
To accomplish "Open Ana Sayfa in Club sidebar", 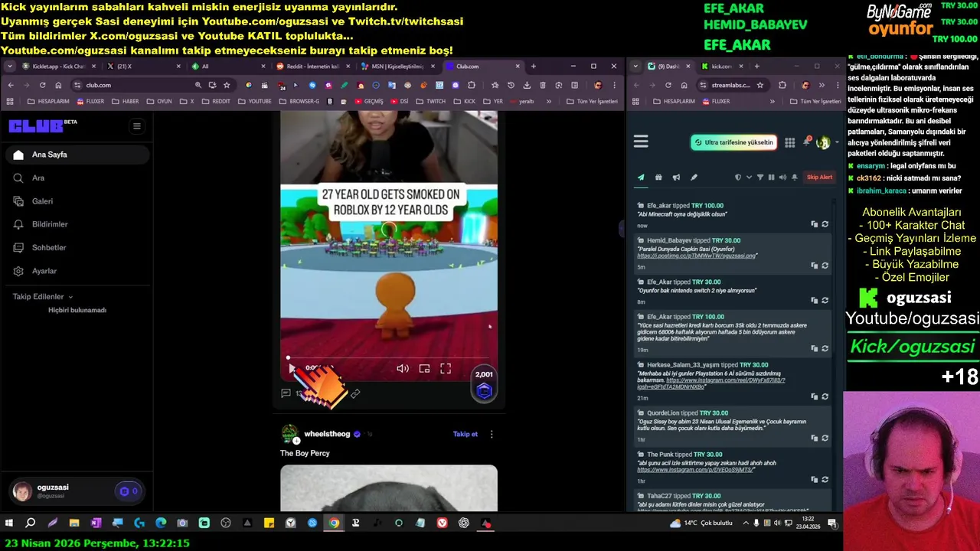I will click(x=77, y=155).
